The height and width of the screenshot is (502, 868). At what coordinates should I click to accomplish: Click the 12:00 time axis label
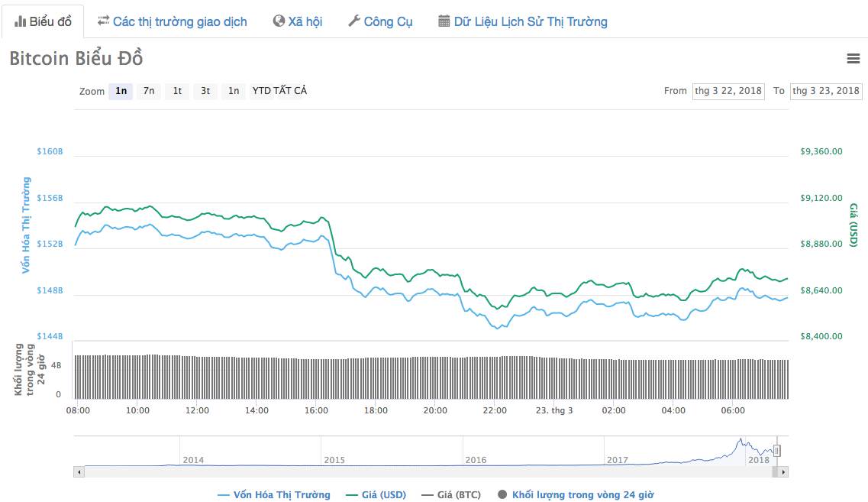coord(197,410)
